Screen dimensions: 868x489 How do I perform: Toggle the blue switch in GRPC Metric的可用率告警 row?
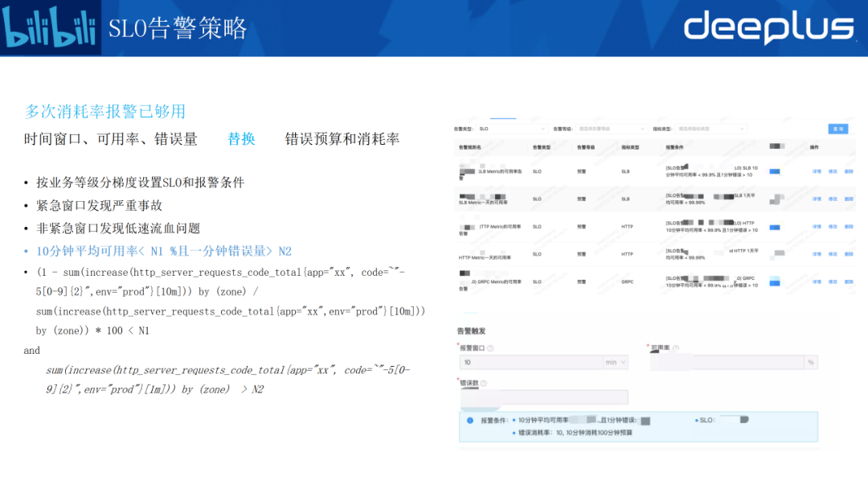click(775, 281)
